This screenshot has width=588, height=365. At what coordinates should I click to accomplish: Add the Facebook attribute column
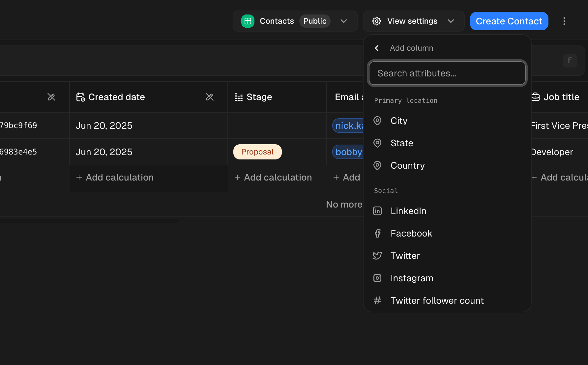[x=411, y=233]
